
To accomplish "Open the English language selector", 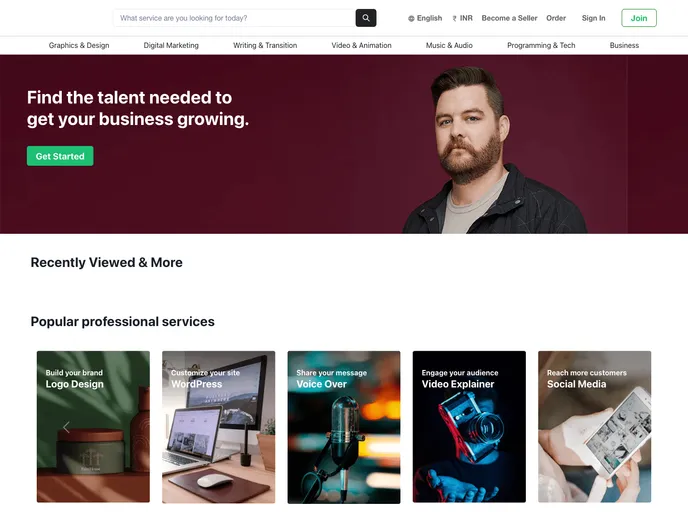I will 425,18.
